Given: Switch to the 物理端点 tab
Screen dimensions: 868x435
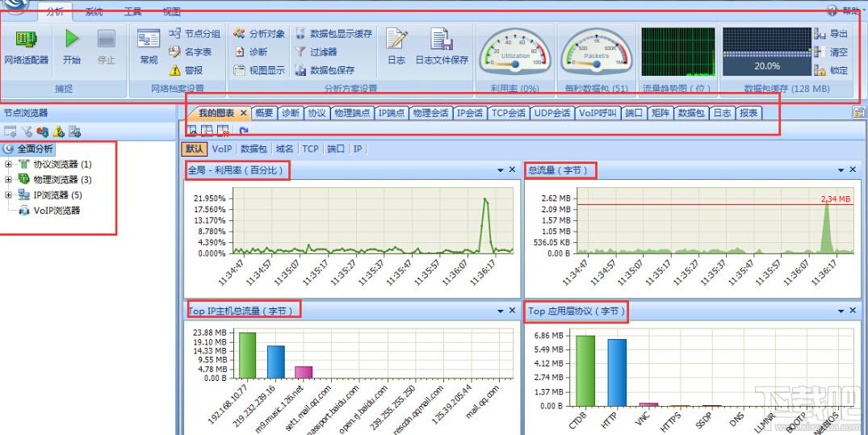Looking at the screenshot, I should pyautogui.click(x=352, y=113).
